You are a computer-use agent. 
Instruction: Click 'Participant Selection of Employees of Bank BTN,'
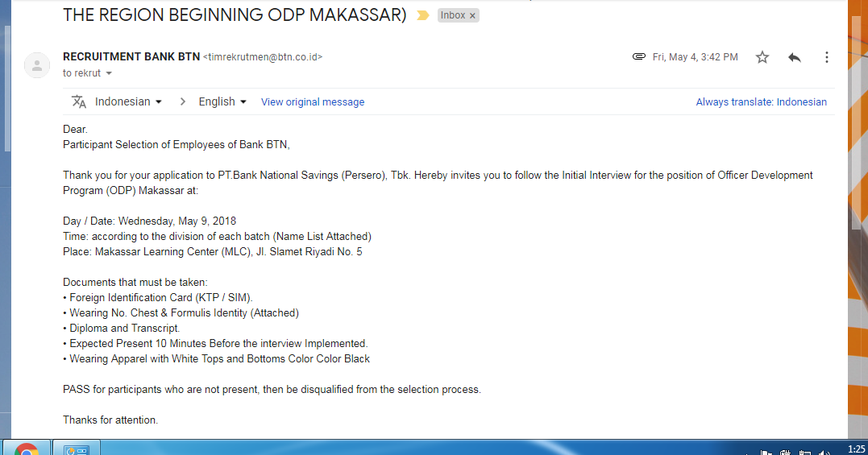[x=177, y=144]
